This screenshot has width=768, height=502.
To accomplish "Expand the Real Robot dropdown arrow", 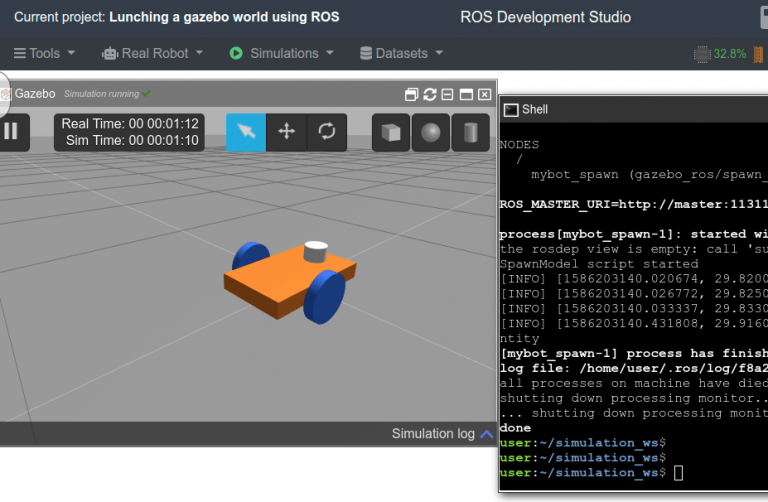I will [x=199, y=52].
